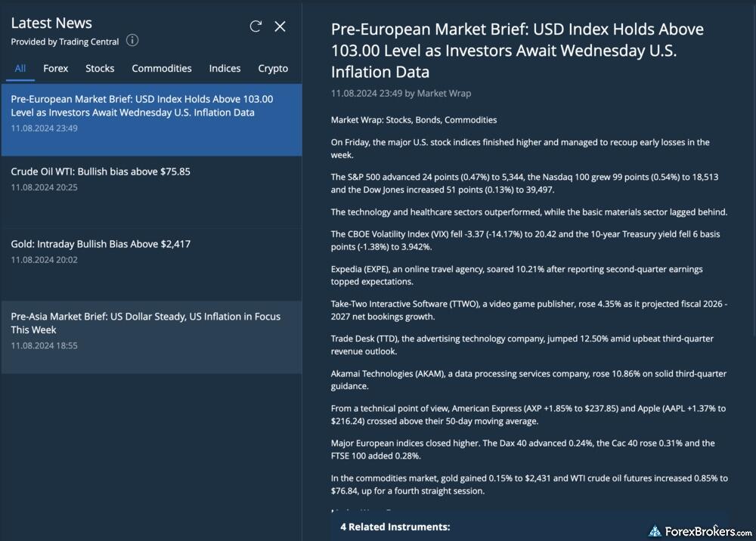Click the article headline in the reading pane

click(x=517, y=51)
